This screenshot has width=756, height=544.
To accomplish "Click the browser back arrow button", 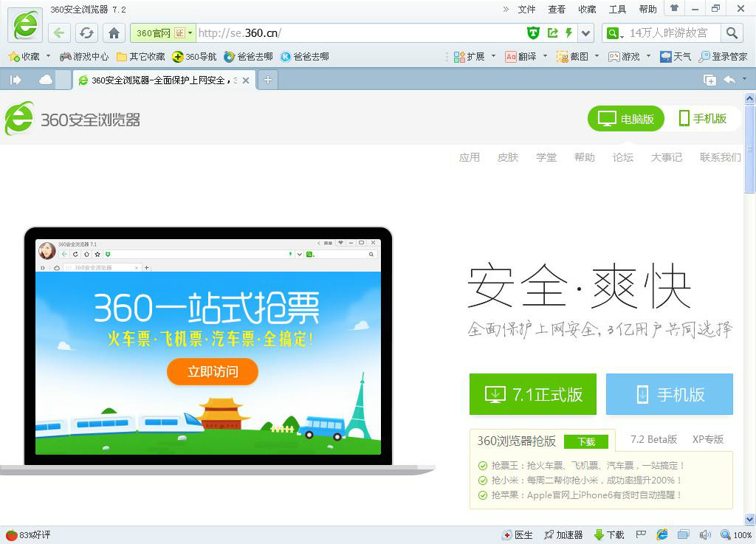I will point(60,32).
